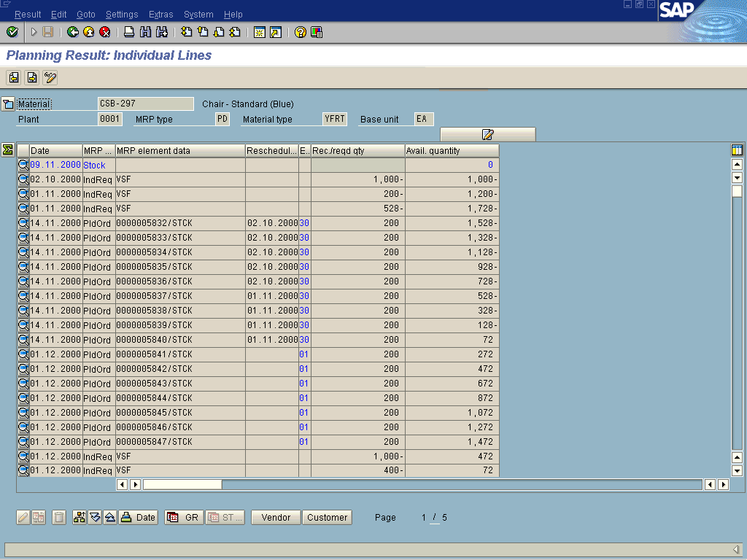Select the 0000005836/STCK cell

[181, 281]
